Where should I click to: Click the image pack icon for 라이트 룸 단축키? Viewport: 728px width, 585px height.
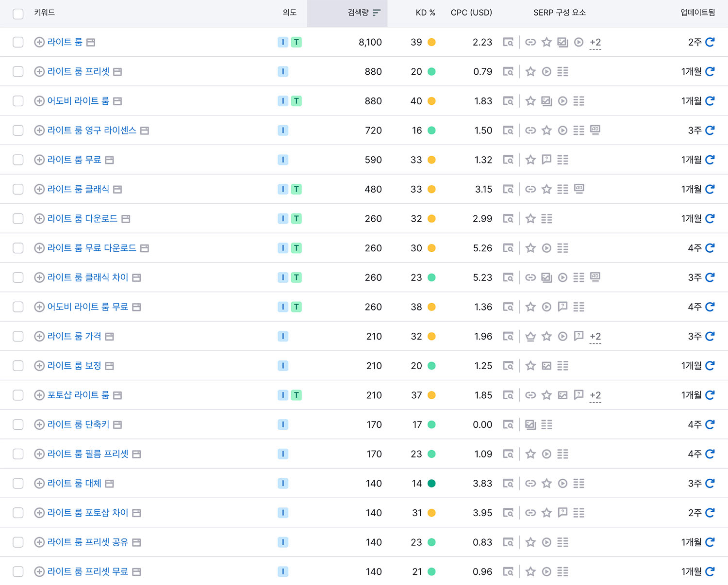click(530, 424)
